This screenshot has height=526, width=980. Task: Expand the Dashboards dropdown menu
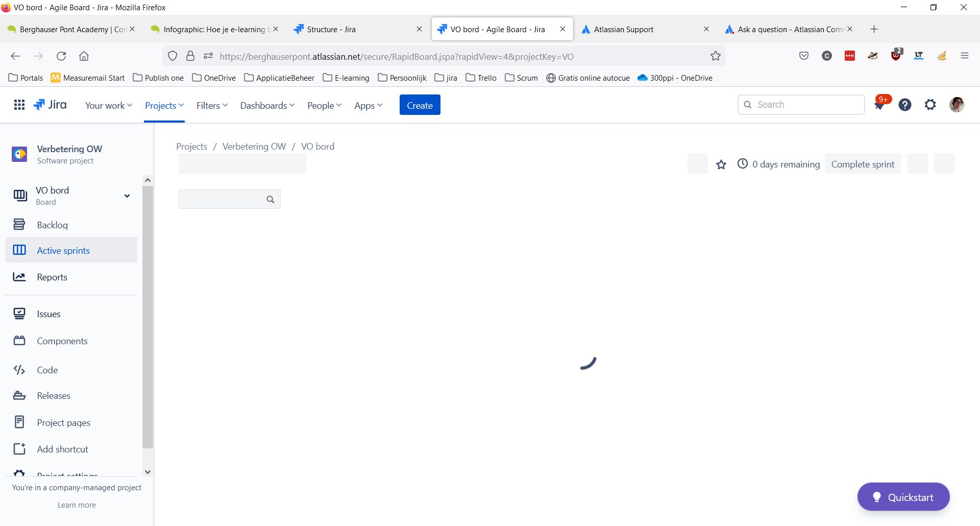click(x=267, y=105)
